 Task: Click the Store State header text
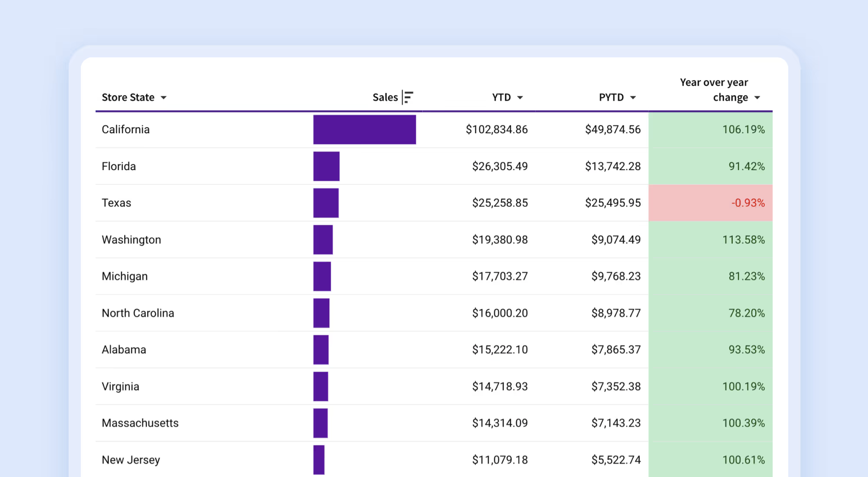tap(128, 97)
